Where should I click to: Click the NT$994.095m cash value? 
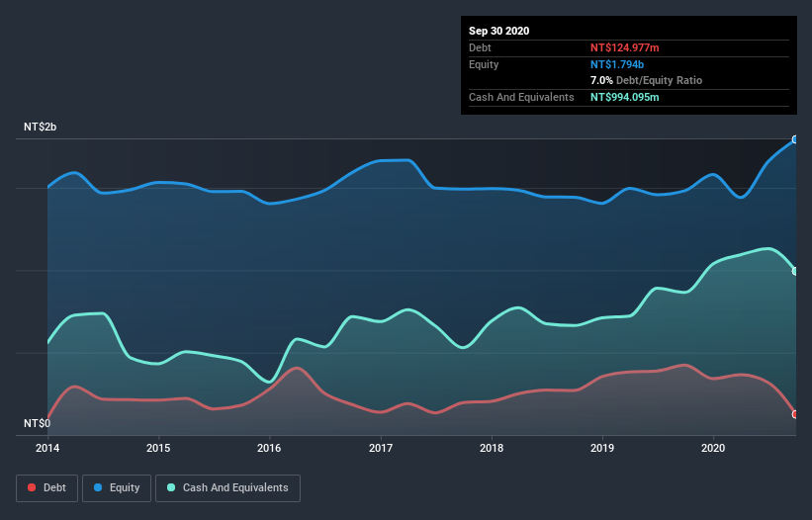coord(624,97)
